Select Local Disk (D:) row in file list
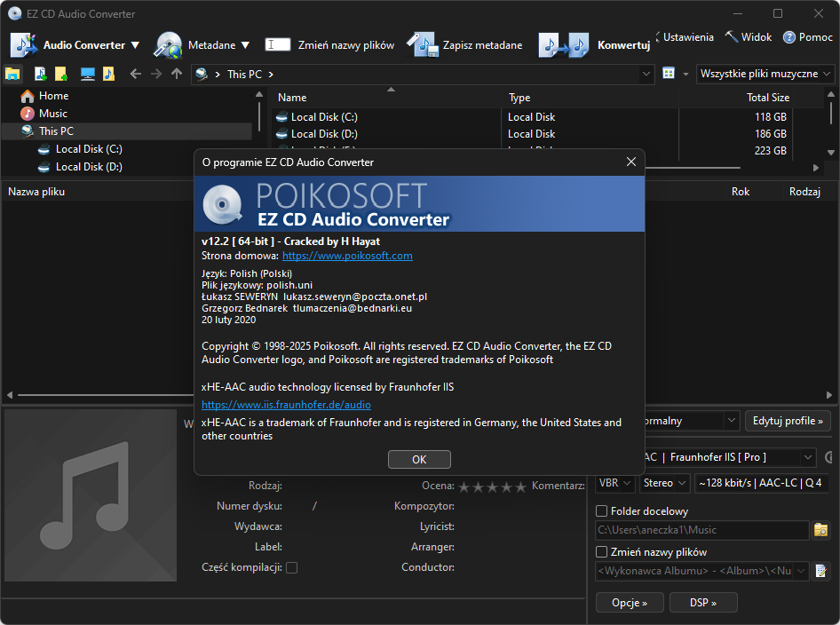 (x=533, y=134)
